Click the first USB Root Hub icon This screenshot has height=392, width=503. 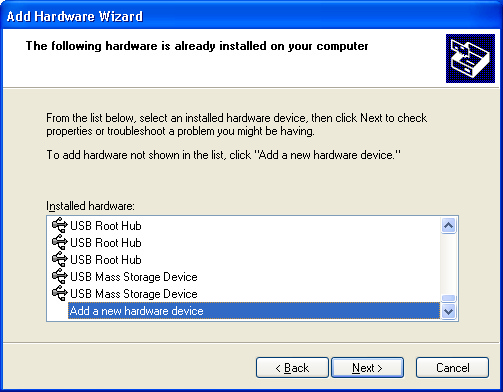tap(60, 225)
